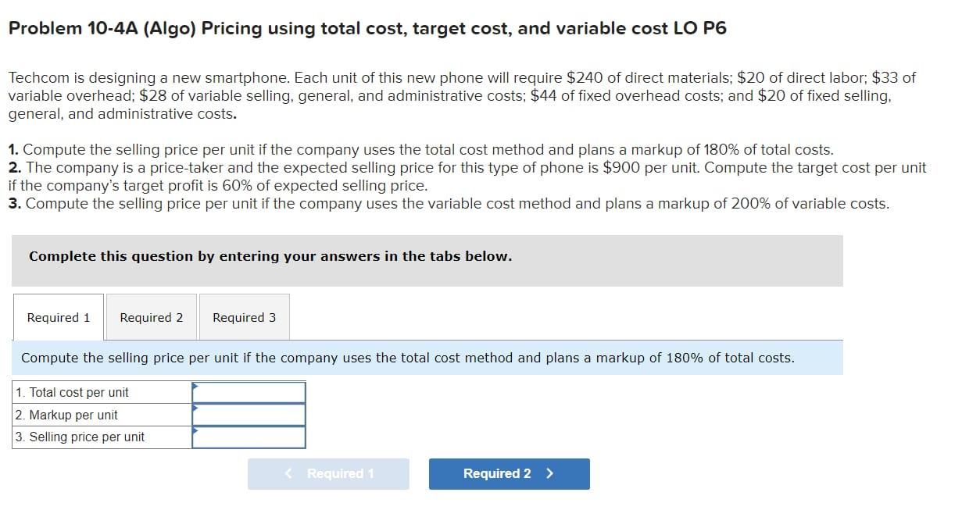Click inside the Total cost per unit answer box
This screenshot has height=510, width=980.
(x=250, y=393)
